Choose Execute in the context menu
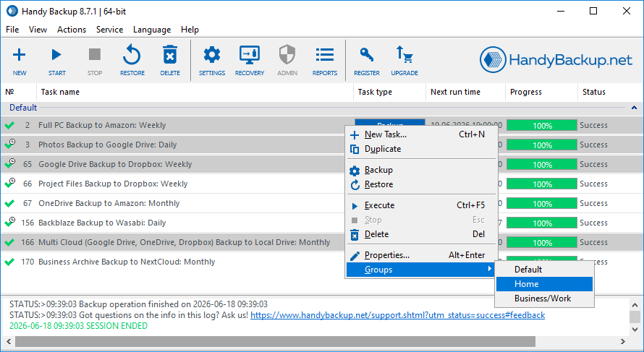The image size is (644, 352). tap(421, 205)
